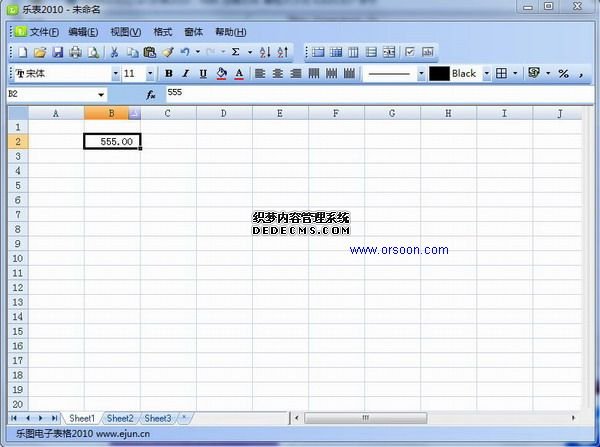The width and height of the screenshot is (600, 447).
Task: Expand the undo history dropdown arrow
Action: [x=198, y=52]
